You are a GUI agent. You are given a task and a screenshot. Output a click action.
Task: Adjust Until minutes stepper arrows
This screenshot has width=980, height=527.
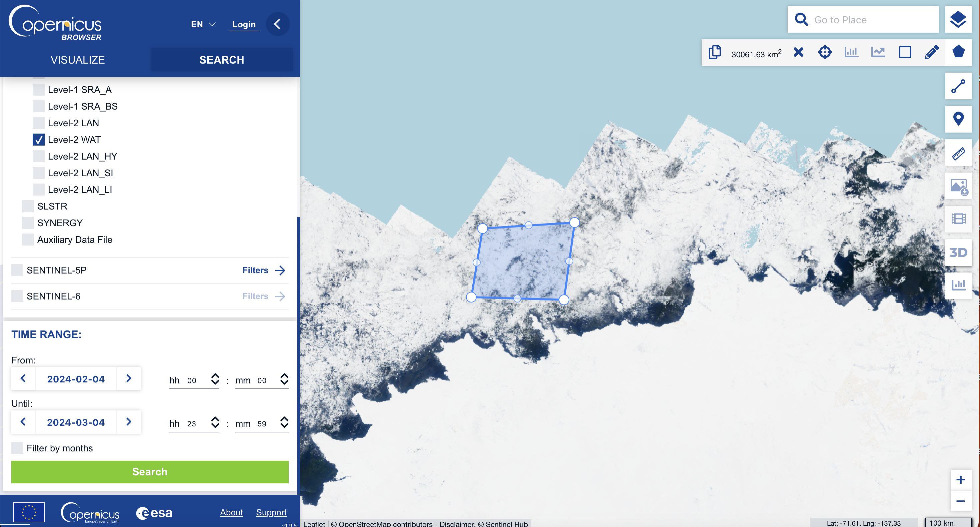click(x=284, y=422)
